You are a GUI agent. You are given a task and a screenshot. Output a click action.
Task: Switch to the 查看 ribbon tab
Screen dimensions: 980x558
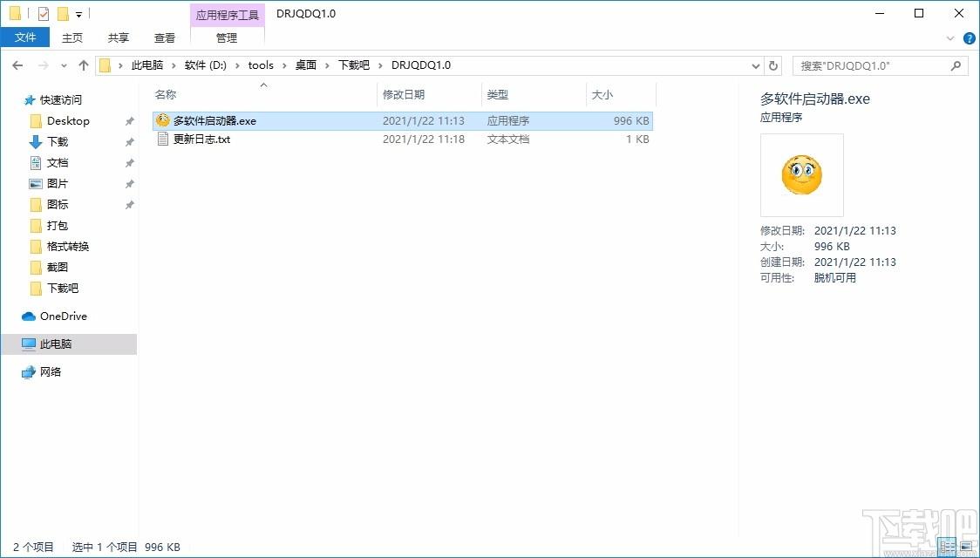point(165,37)
